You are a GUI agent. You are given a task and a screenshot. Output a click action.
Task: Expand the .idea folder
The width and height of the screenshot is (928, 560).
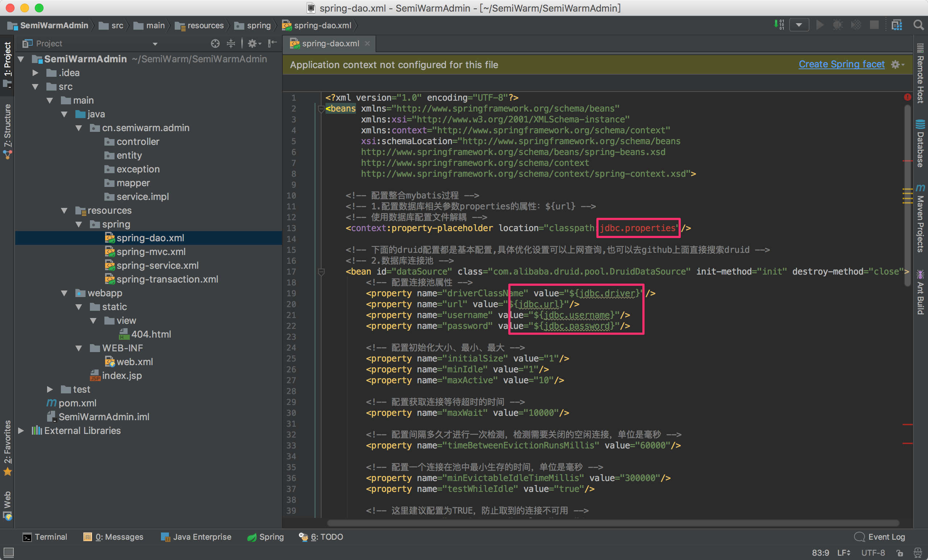(x=36, y=73)
